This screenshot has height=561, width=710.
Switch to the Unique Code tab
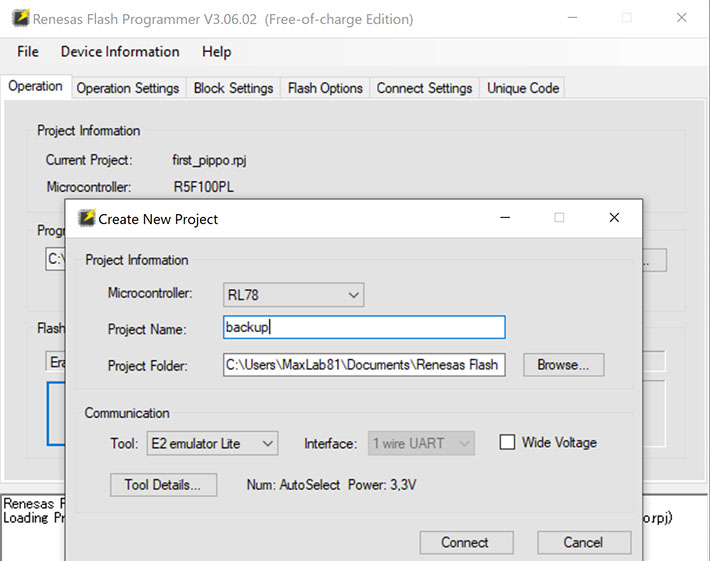pos(523,88)
